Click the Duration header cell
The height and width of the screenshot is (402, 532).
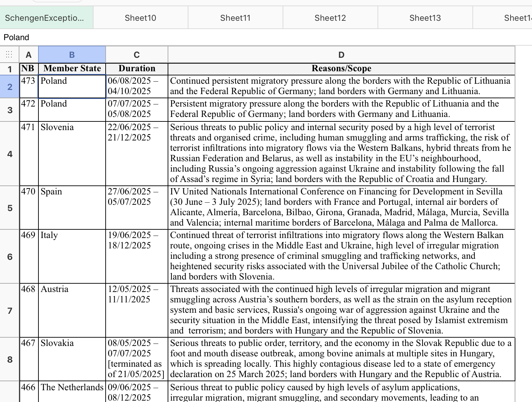click(137, 69)
